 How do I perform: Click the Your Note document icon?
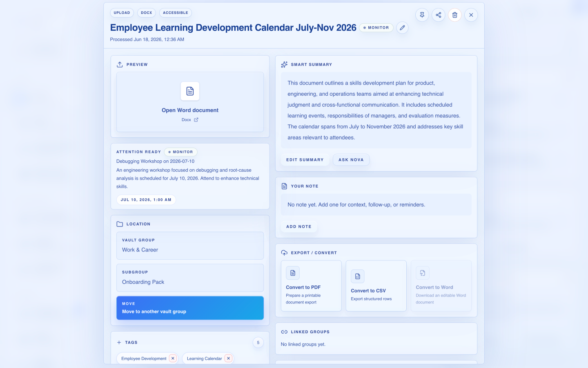click(284, 186)
